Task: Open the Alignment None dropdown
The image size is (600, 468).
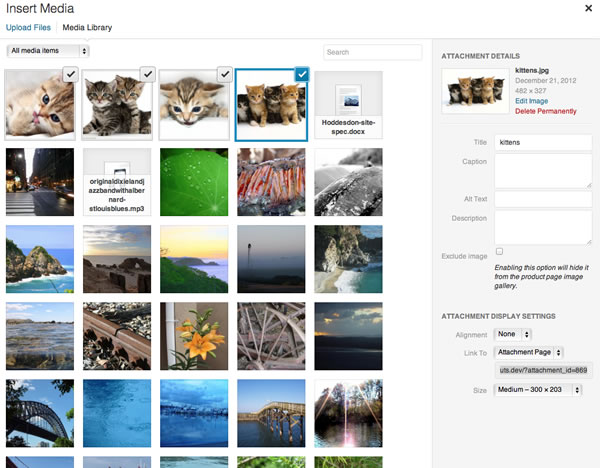Action: (x=512, y=334)
